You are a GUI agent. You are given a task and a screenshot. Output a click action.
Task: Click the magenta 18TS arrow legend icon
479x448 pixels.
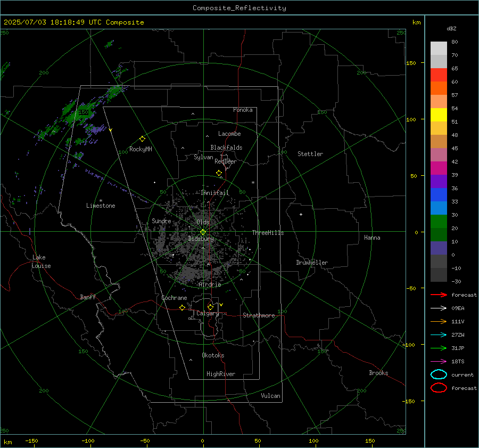coord(439,362)
